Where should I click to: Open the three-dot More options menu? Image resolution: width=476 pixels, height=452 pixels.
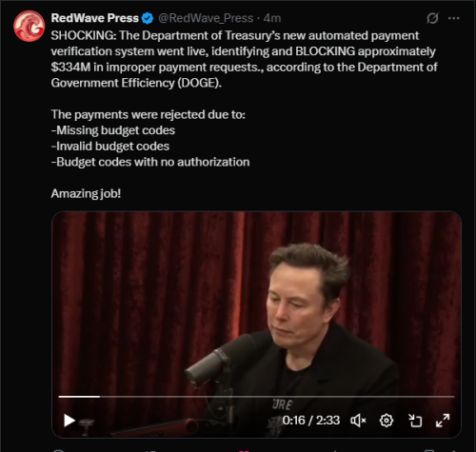click(454, 18)
